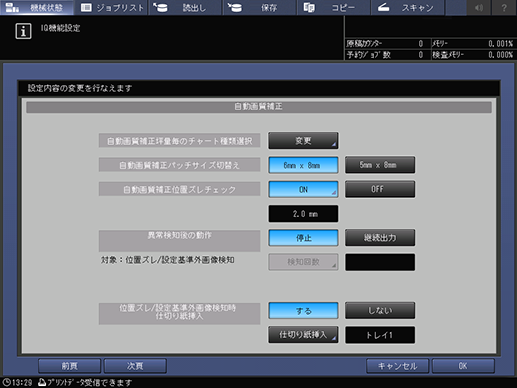Open the 保存 tab
This screenshot has height=388, width=517.
260,7
